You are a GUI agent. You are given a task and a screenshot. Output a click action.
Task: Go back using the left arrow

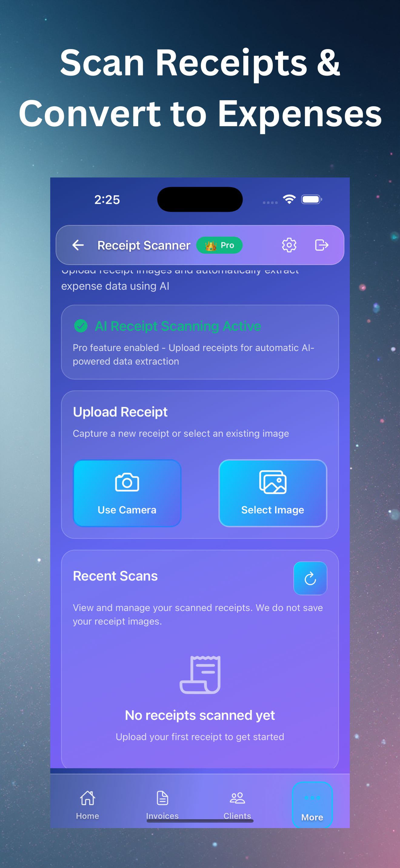pyautogui.click(x=78, y=245)
